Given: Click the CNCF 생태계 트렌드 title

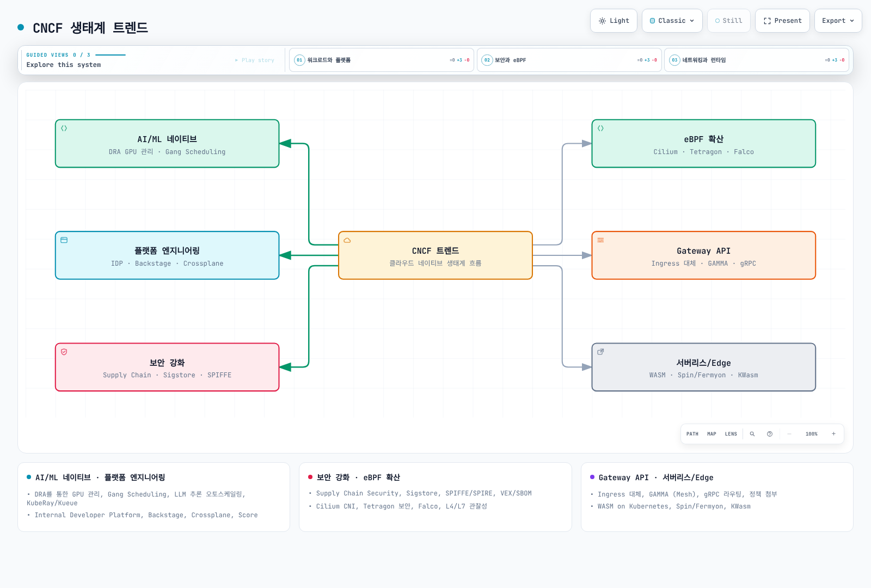Looking at the screenshot, I should pos(90,28).
